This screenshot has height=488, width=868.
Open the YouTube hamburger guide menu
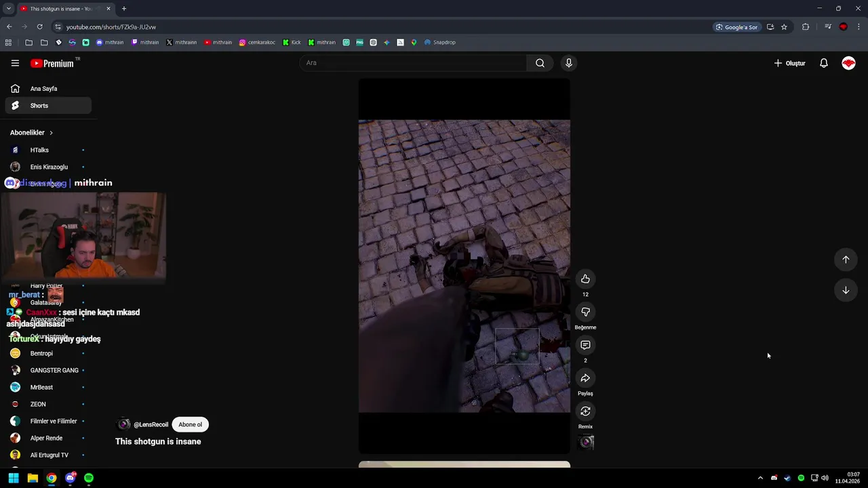[15, 63]
